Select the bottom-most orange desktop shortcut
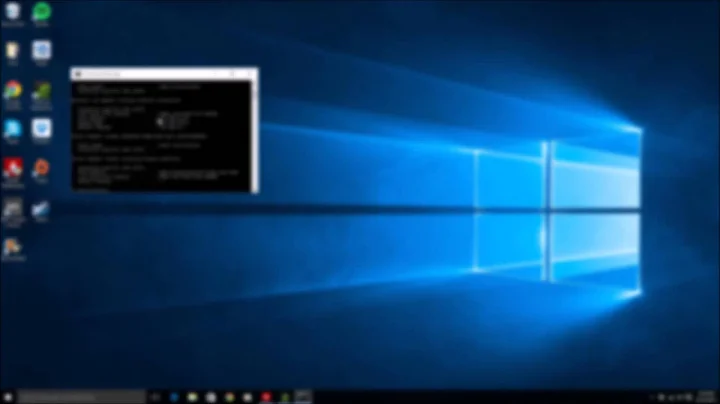This screenshot has width=720, height=404. point(12,248)
